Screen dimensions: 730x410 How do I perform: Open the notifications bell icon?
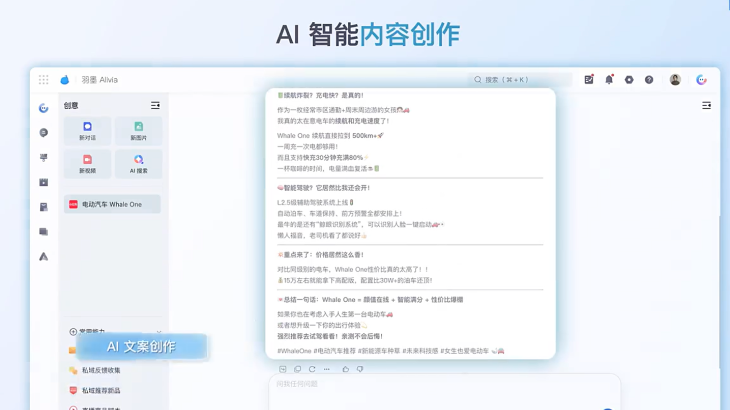(609, 80)
